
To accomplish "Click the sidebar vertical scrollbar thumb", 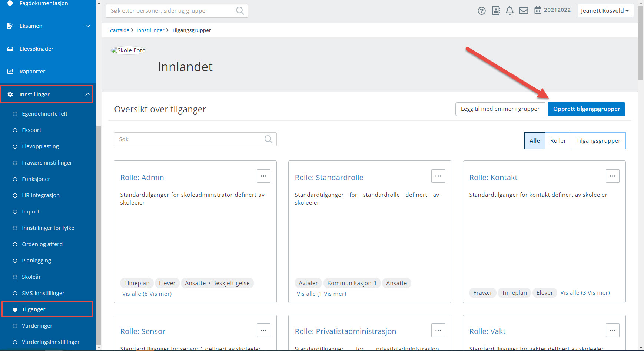I will 99,235.
